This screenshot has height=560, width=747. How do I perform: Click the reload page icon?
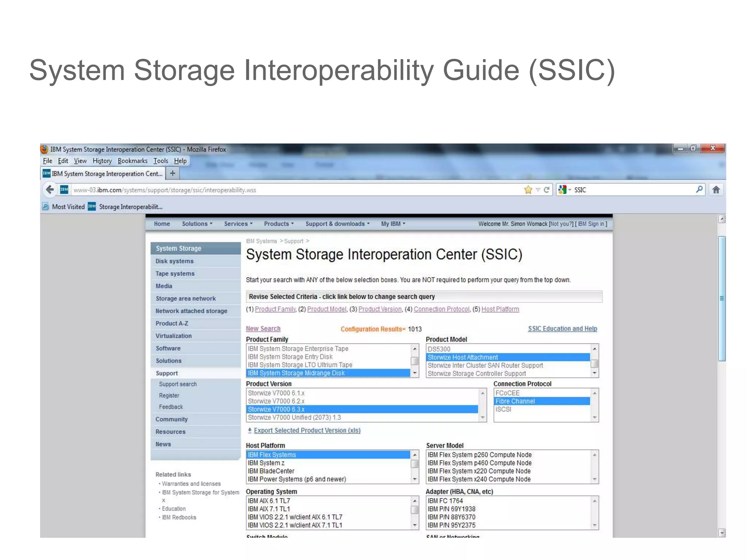click(x=546, y=190)
